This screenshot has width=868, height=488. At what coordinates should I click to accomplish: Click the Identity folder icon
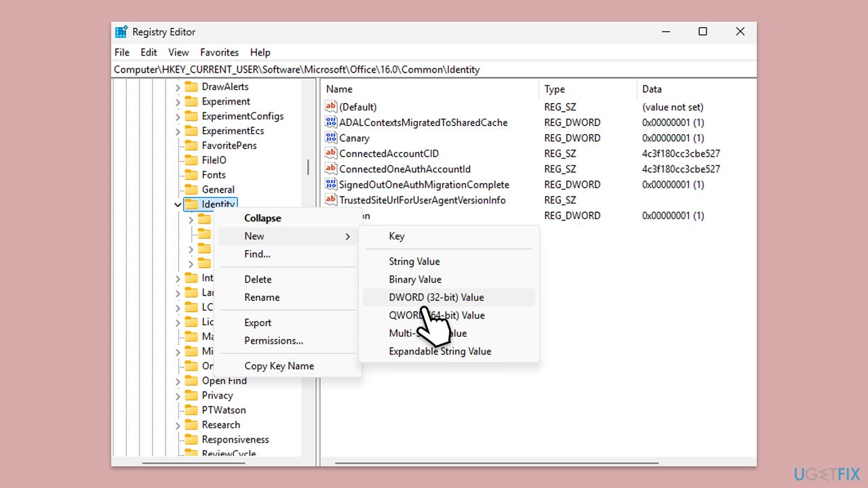point(191,204)
